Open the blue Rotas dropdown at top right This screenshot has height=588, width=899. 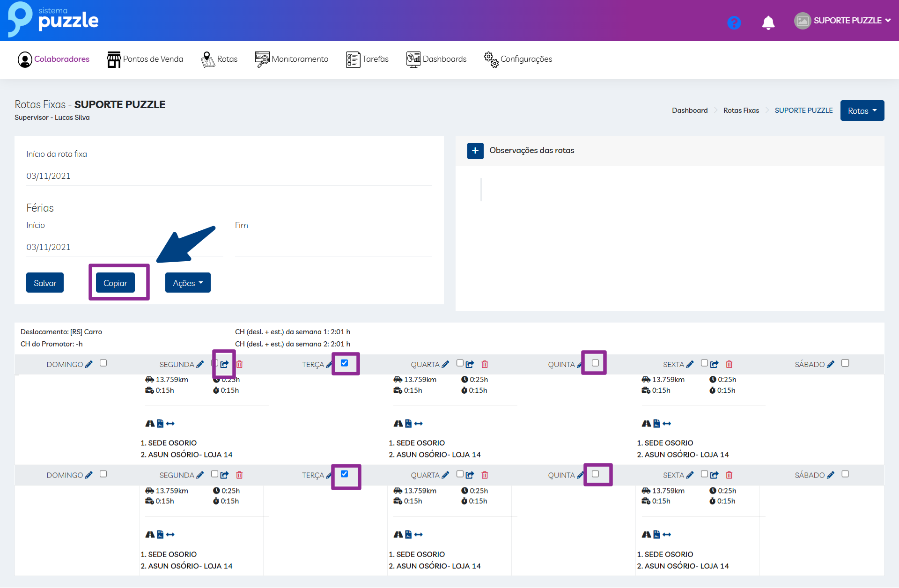862,110
